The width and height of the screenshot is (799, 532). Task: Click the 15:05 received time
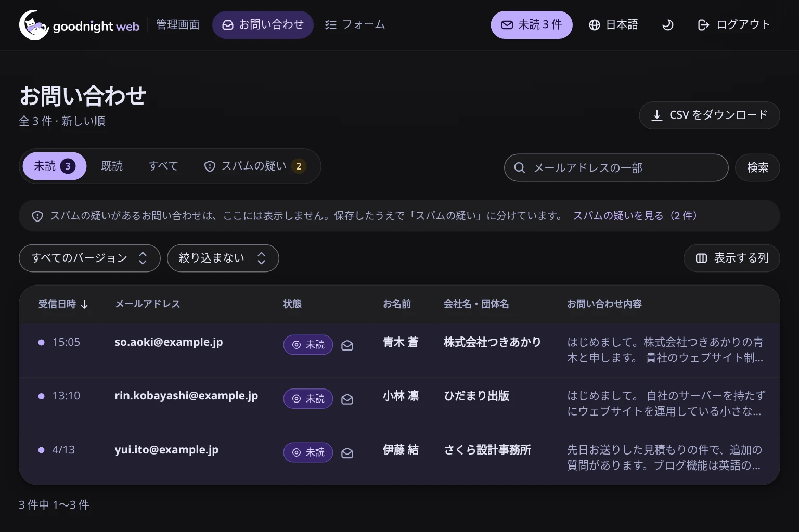[x=66, y=342]
